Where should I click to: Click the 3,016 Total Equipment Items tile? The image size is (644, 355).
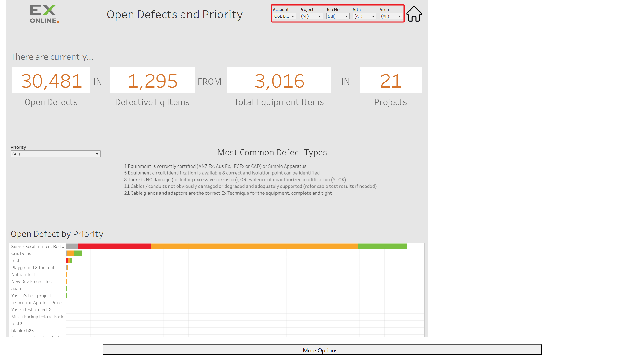pos(279,80)
